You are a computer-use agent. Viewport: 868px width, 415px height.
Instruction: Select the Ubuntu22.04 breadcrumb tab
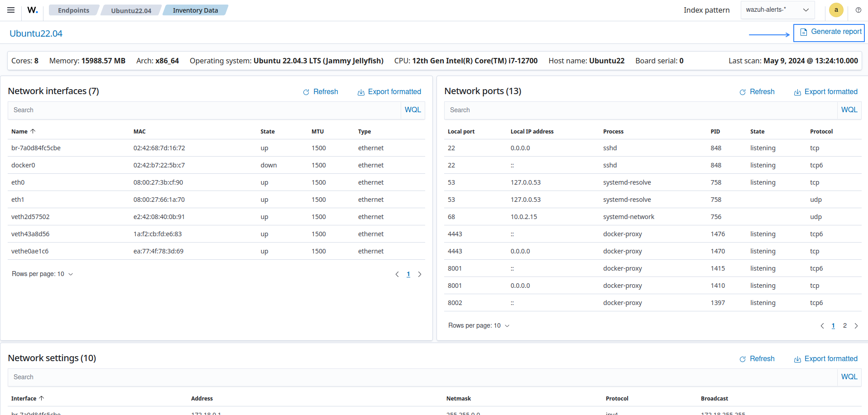pos(131,10)
